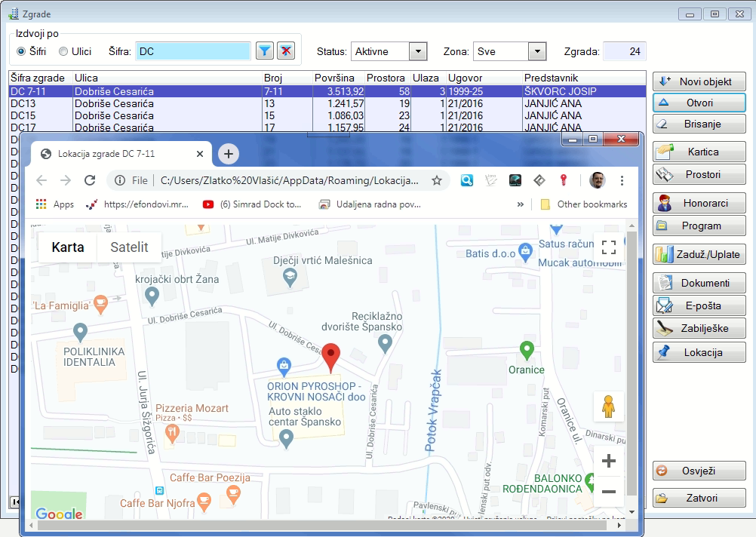Zoom in on the map
The width and height of the screenshot is (756, 537).
[x=608, y=461]
